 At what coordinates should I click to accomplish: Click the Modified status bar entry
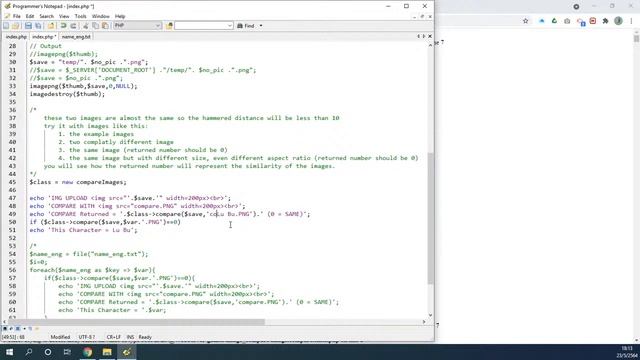[x=60, y=337]
